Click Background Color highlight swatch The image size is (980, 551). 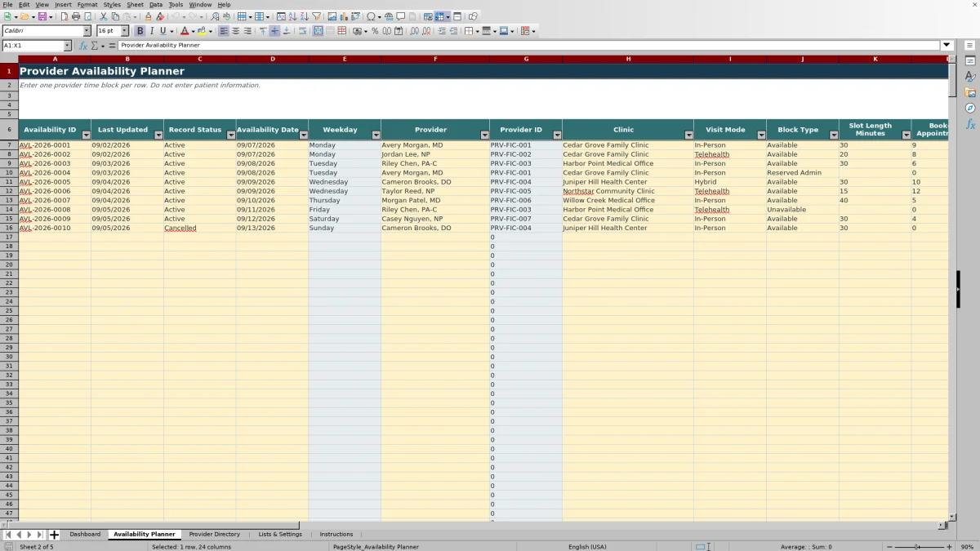point(202,31)
